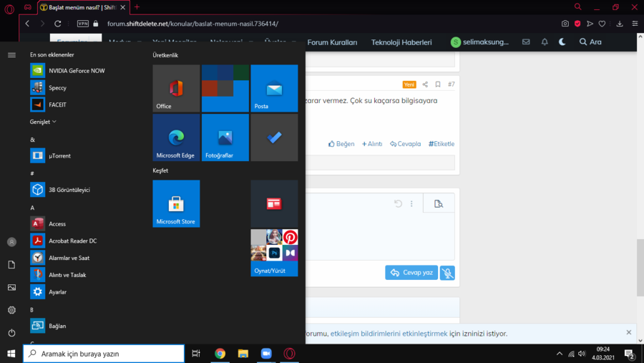Click the Üretkenlik group header

click(165, 55)
